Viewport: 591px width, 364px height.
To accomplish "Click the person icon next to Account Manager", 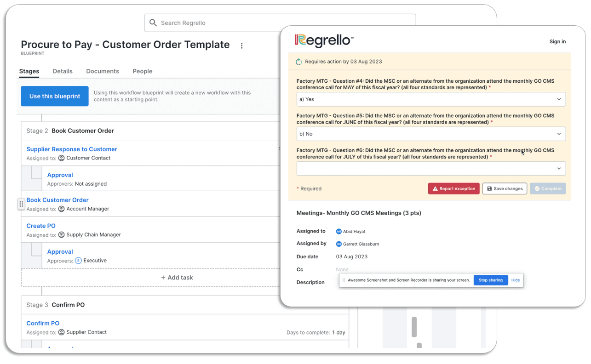I will tap(61, 209).
